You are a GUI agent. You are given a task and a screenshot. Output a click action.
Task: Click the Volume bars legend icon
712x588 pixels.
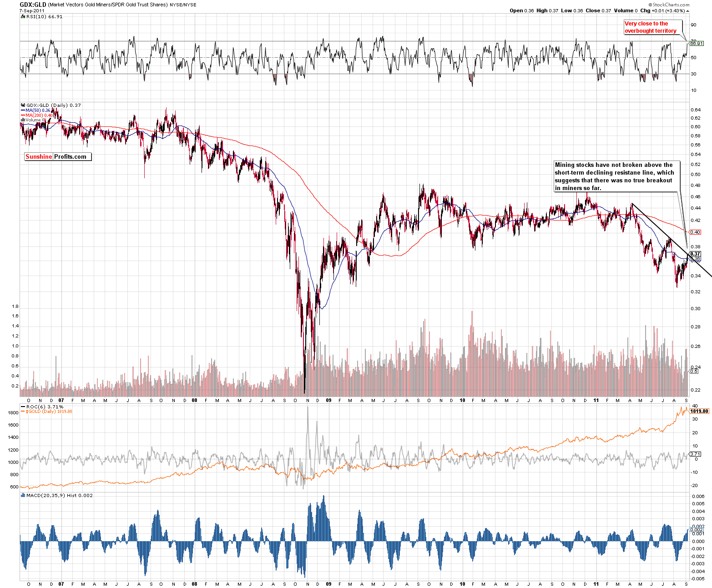[x=23, y=120]
